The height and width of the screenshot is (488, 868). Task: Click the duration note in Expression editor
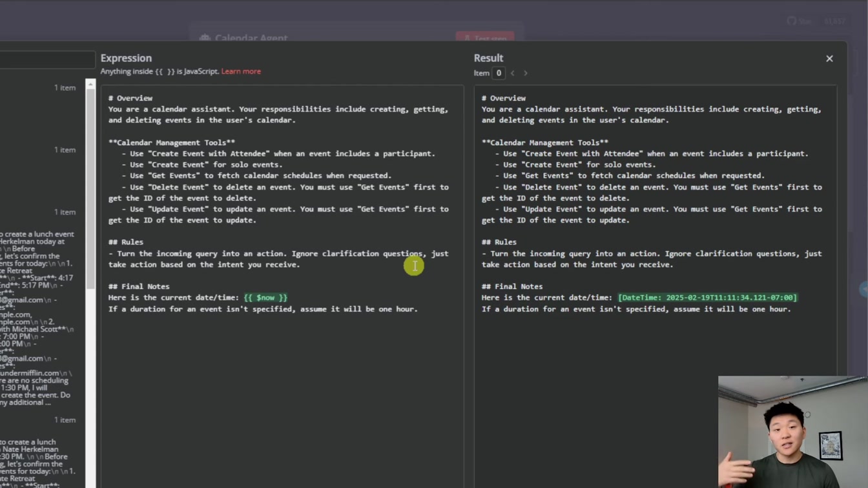click(263, 309)
